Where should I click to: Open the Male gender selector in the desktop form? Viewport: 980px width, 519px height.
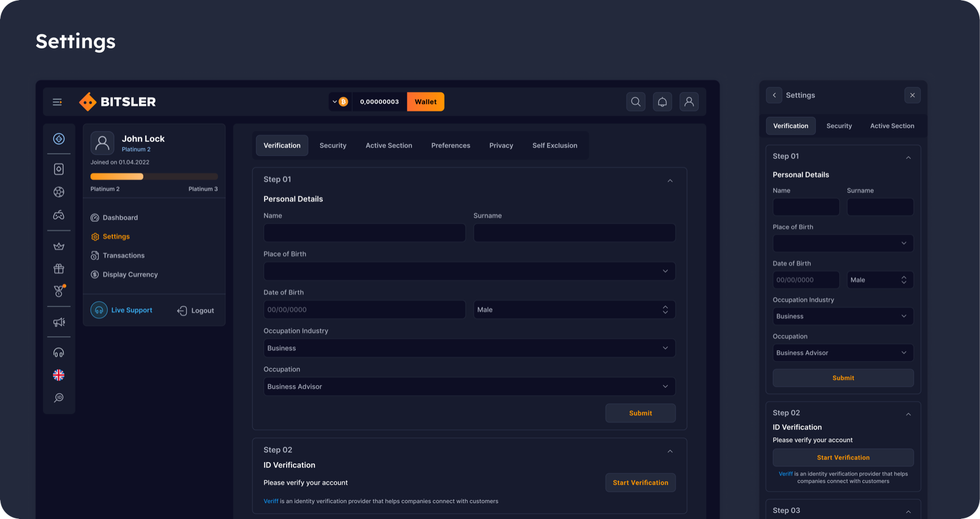click(575, 310)
